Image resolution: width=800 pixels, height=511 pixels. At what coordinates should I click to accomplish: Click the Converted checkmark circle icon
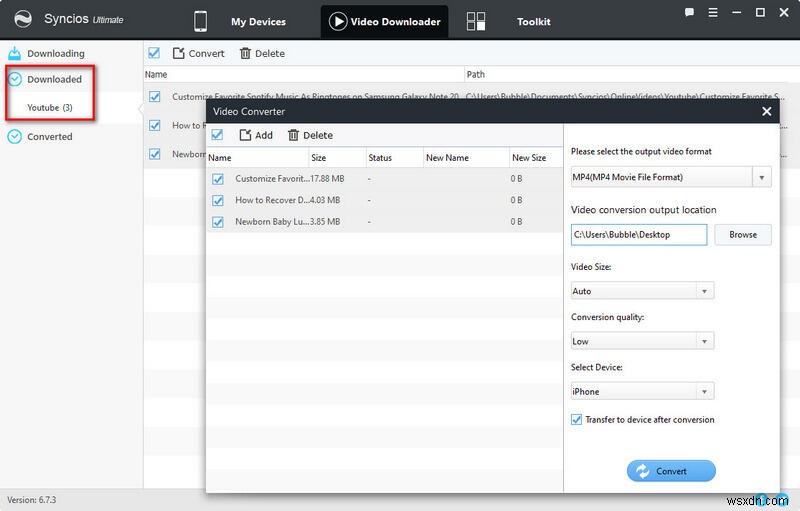15,137
